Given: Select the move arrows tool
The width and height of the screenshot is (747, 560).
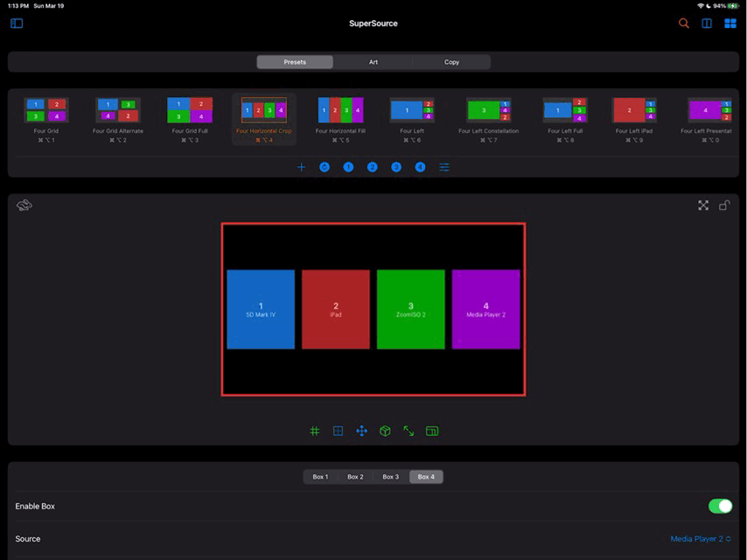Looking at the screenshot, I should (x=361, y=431).
